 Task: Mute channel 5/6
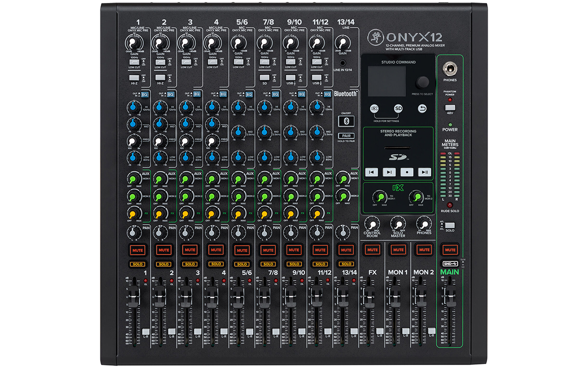242,250
